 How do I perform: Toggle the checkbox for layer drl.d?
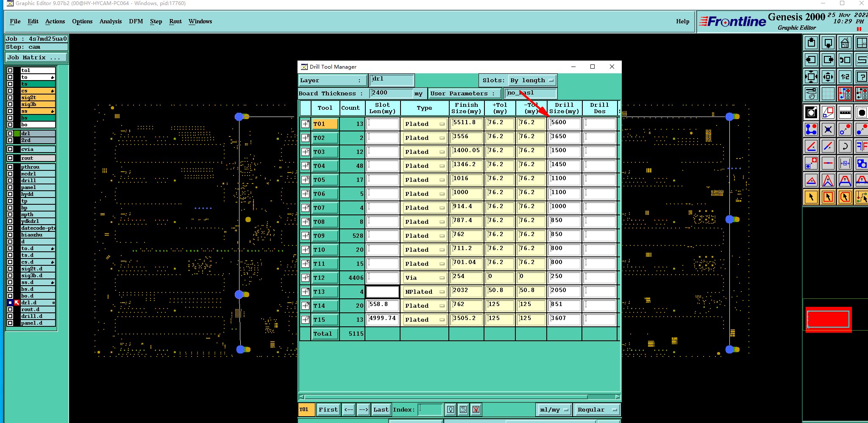click(x=10, y=303)
